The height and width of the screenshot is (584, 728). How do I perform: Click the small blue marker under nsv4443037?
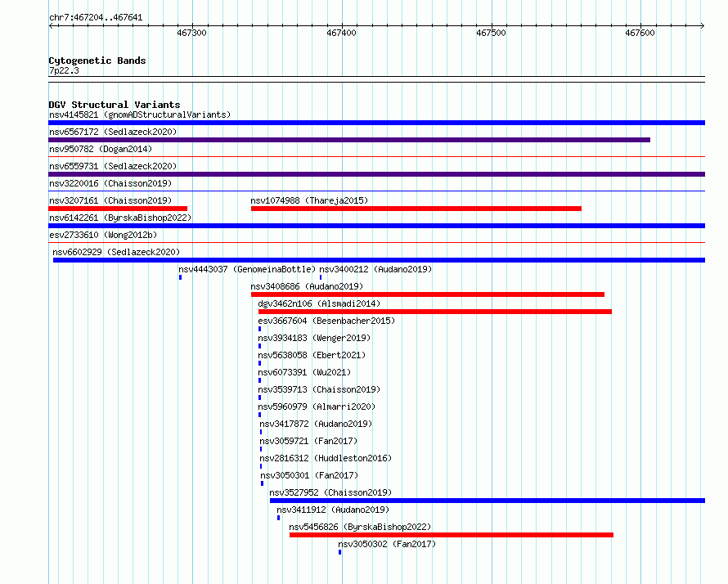181,277
